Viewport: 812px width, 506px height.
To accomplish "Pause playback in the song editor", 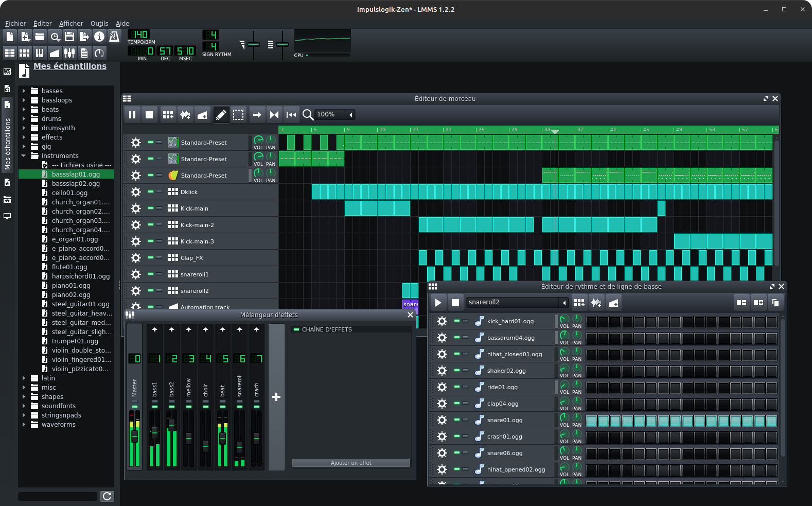I will coord(132,115).
